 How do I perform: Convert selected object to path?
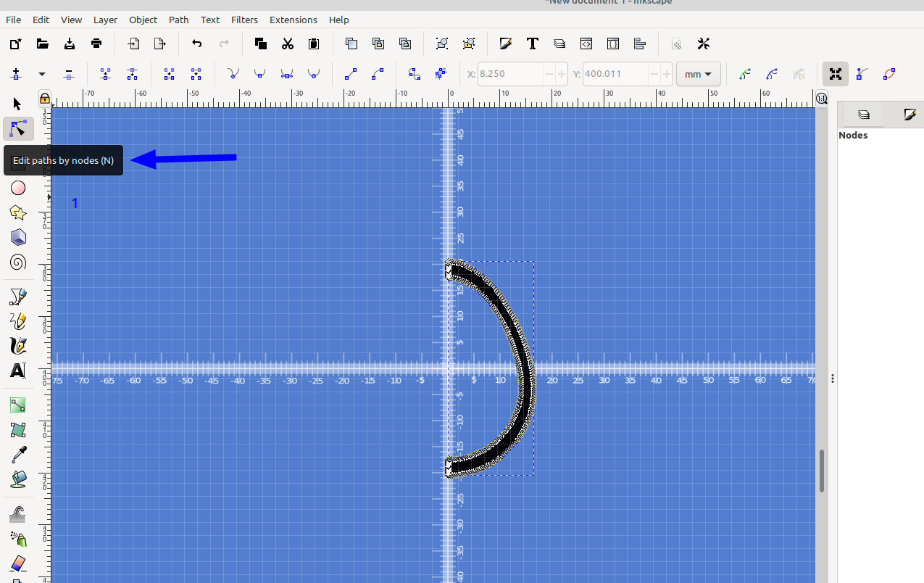pyautogui.click(x=415, y=74)
